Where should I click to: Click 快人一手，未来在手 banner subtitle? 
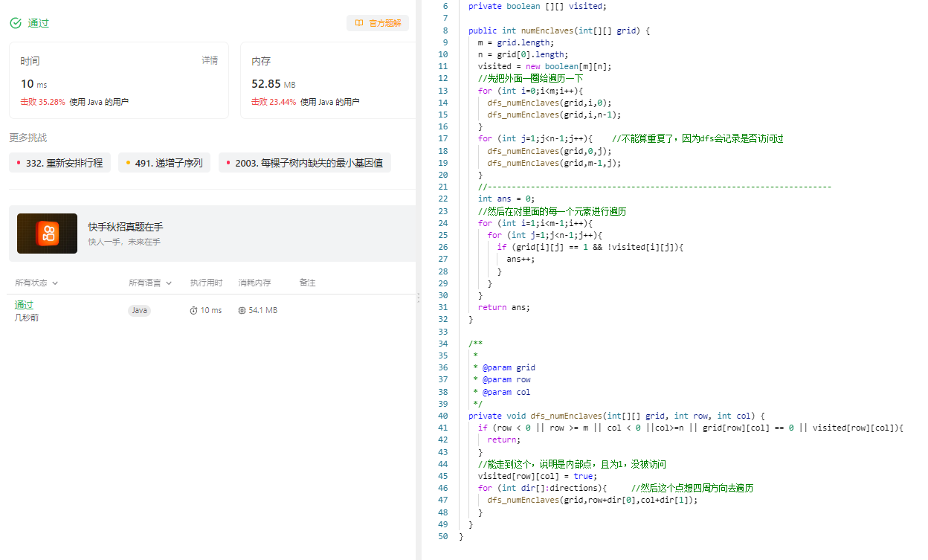pyautogui.click(x=124, y=242)
